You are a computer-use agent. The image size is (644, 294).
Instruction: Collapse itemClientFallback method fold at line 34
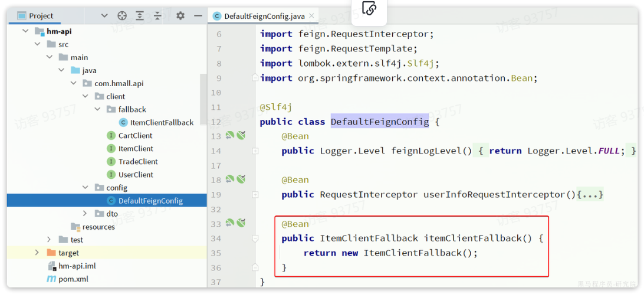pyautogui.click(x=255, y=238)
